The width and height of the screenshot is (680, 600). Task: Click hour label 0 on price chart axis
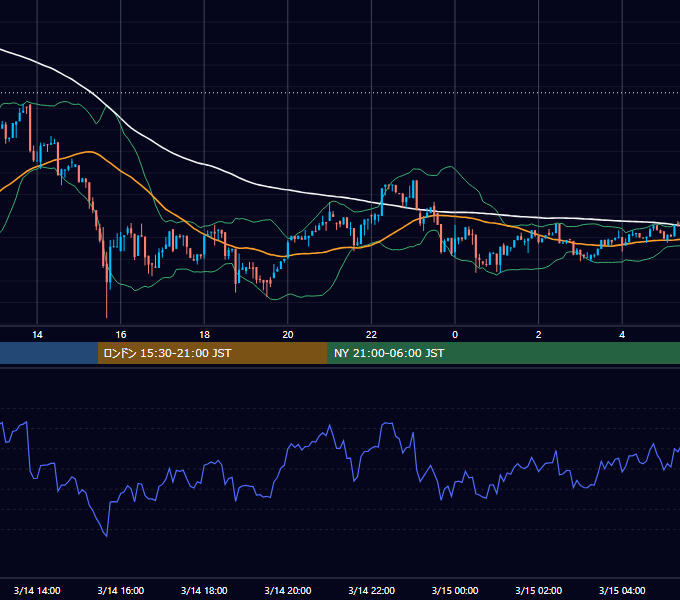pyautogui.click(x=455, y=334)
